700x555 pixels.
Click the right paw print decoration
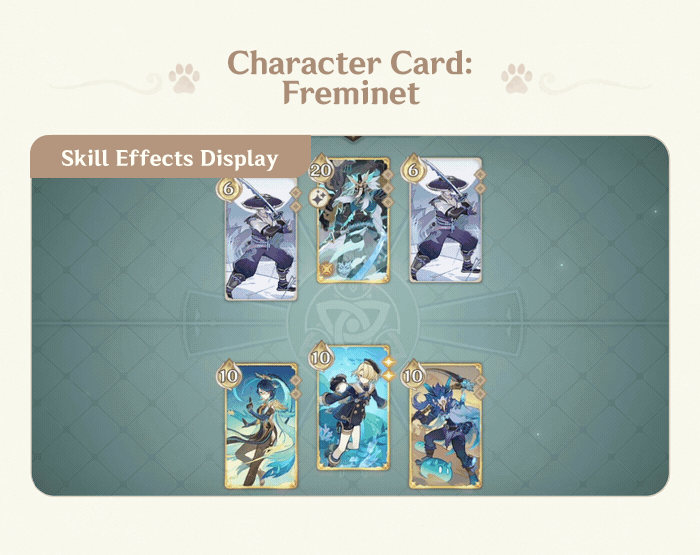517,78
